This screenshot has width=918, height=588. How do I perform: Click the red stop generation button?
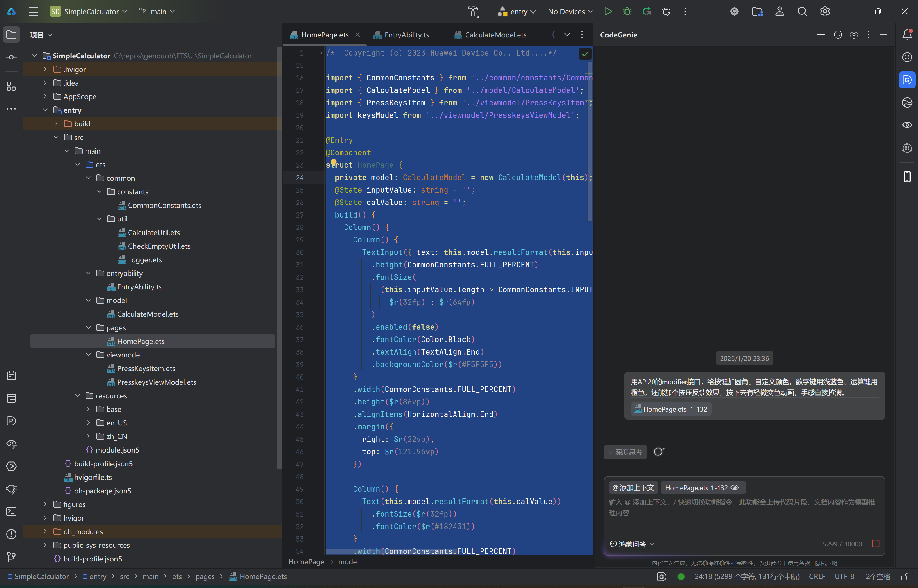[875, 543]
